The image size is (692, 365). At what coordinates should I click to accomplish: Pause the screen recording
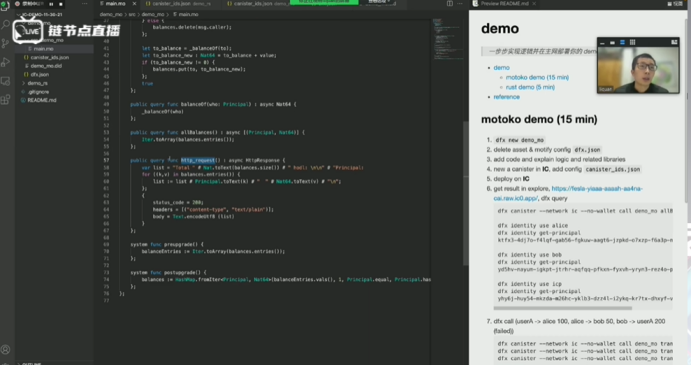coord(51,4)
